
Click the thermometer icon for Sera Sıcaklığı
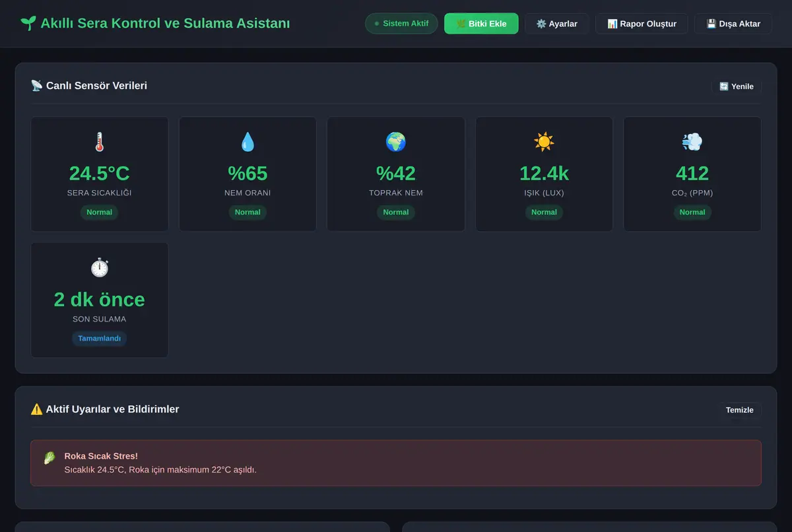point(100,142)
